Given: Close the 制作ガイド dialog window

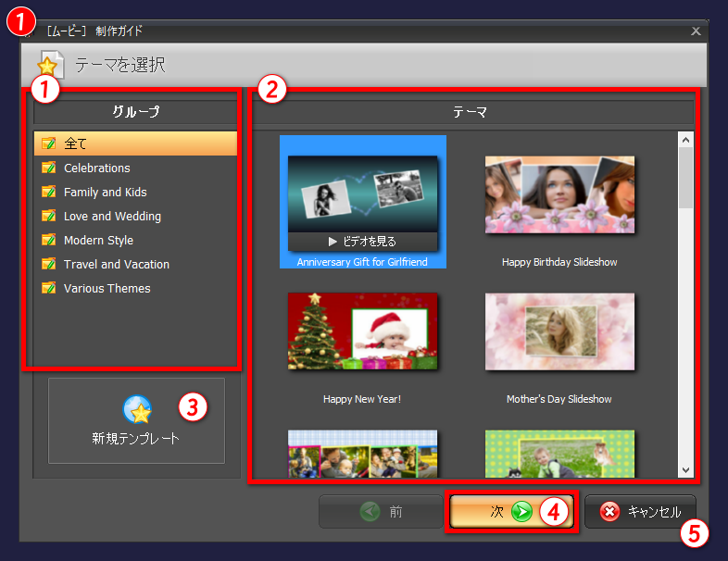Looking at the screenshot, I should click(x=696, y=31).
